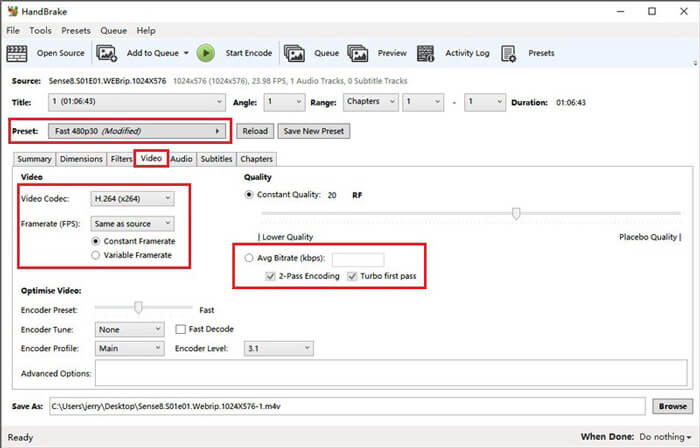Select Constant Quality radio button
The height and width of the screenshot is (448, 700).
[249, 195]
